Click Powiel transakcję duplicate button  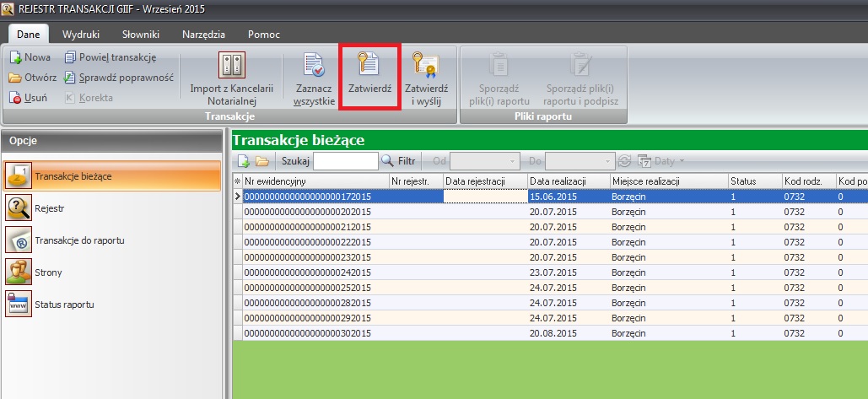(110, 57)
